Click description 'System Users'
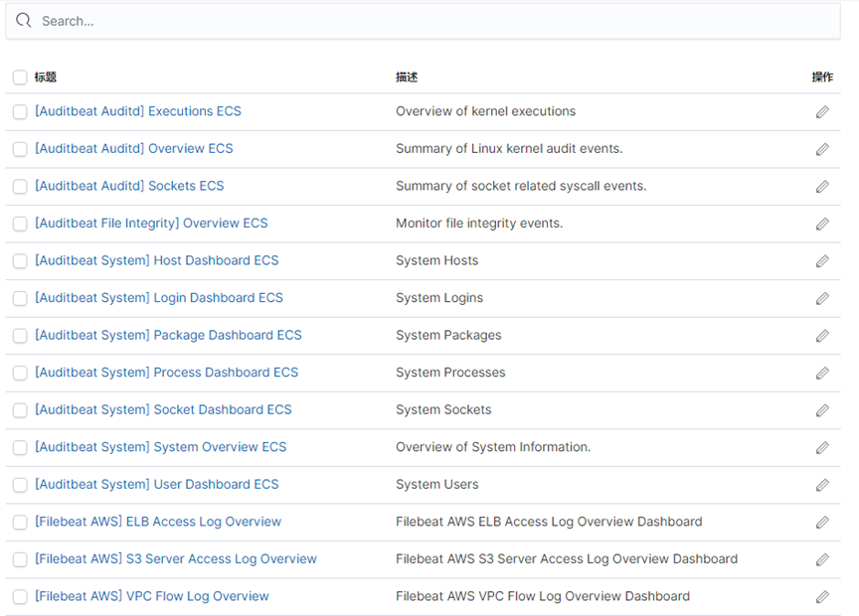The image size is (859, 616). tap(437, 484)
